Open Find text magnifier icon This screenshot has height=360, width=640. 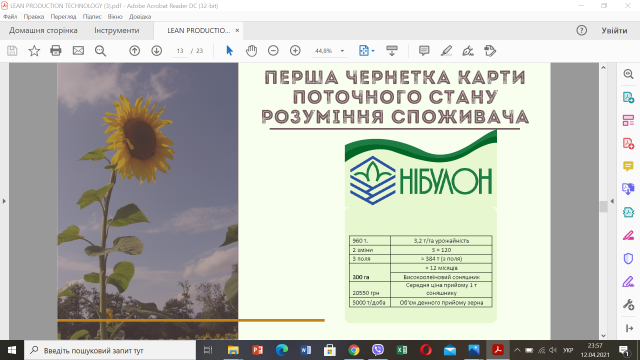pos(100,51)
